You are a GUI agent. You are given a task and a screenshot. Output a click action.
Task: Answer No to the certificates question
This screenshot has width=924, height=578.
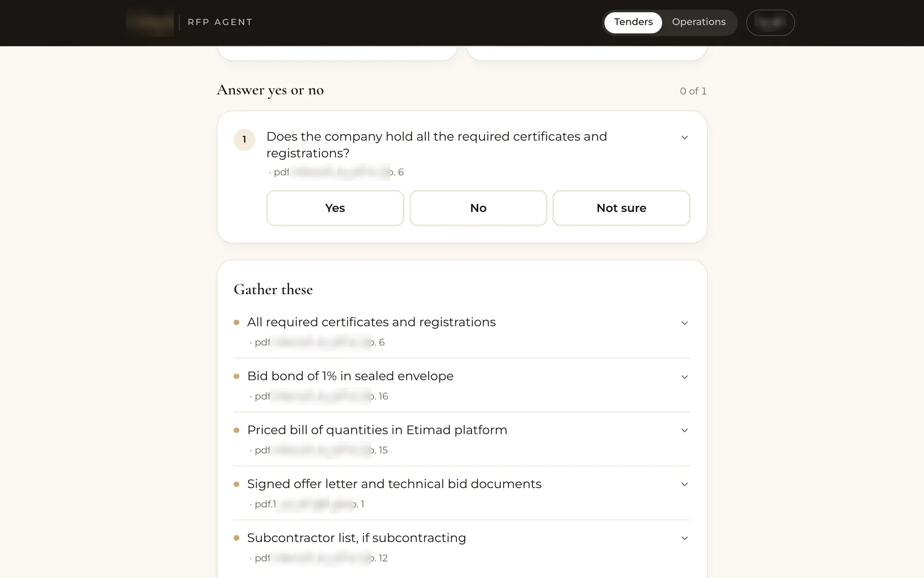(478, 208)
